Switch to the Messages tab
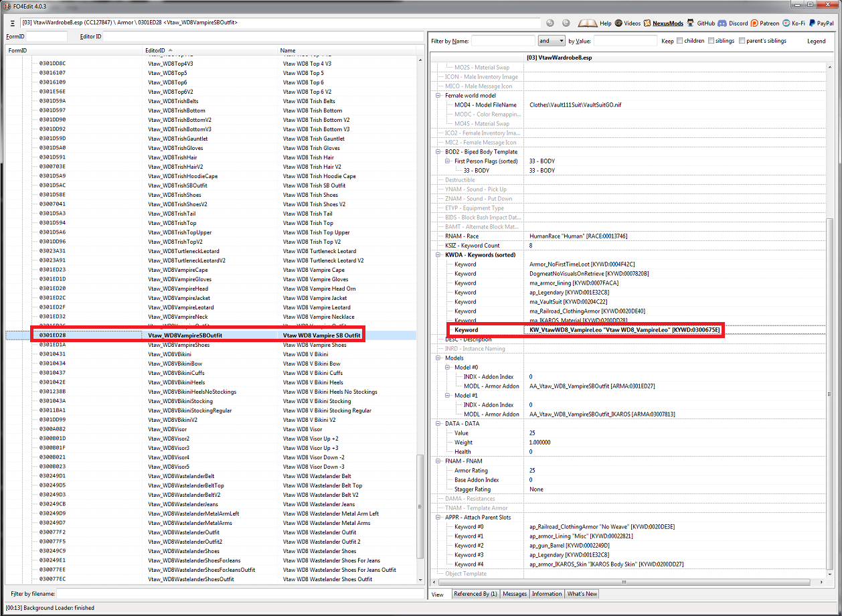This screenshot has height=616, width=842. pyautogui.click(x=515, y=594)
